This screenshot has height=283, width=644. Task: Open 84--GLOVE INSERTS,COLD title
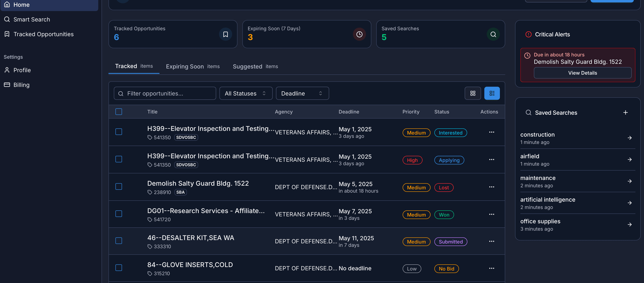(x=190, y=265)
